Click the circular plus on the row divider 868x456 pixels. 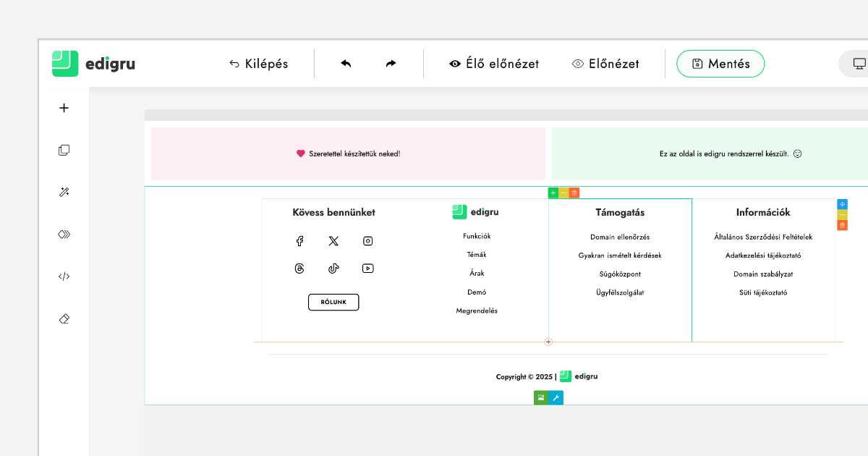click(548, 342)
